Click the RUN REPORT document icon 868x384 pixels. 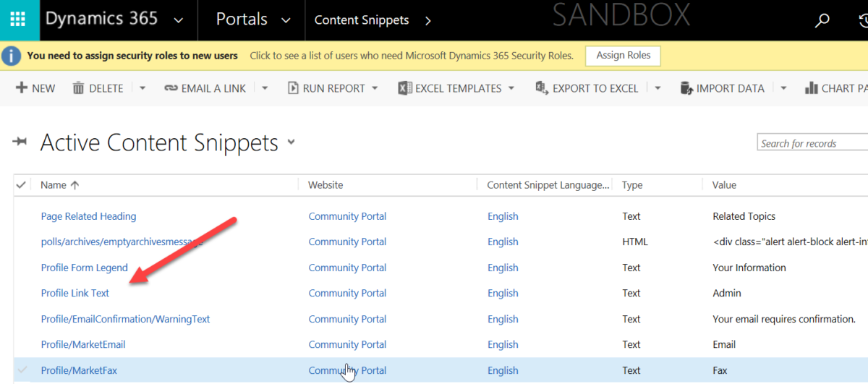tap(293, 88)
